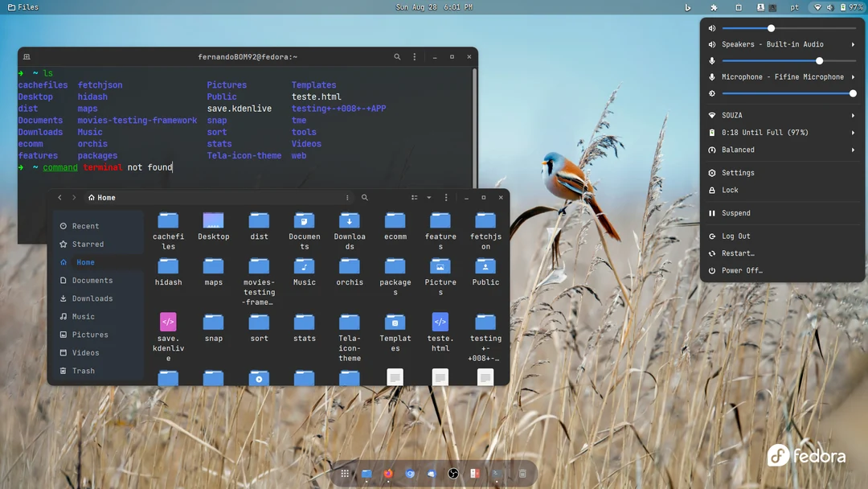Open the view options dropdown in Files toolbar
868x489 pixels.
pyautogui.click(x=428, y=197)
